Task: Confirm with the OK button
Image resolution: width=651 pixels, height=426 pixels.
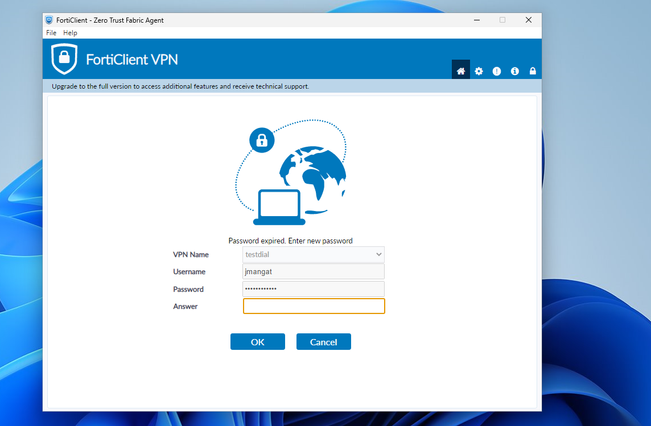Action: (x=258, y=342)
